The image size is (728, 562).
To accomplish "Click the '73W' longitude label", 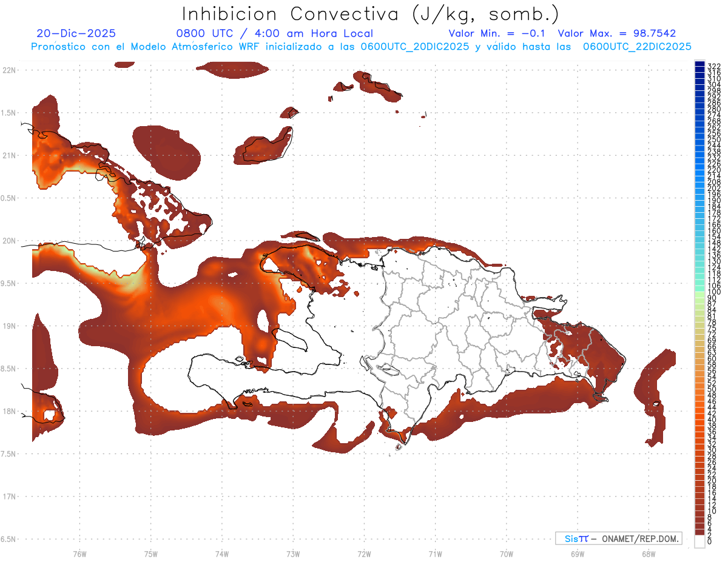I will pyautogui.click(x=293, y=554).
